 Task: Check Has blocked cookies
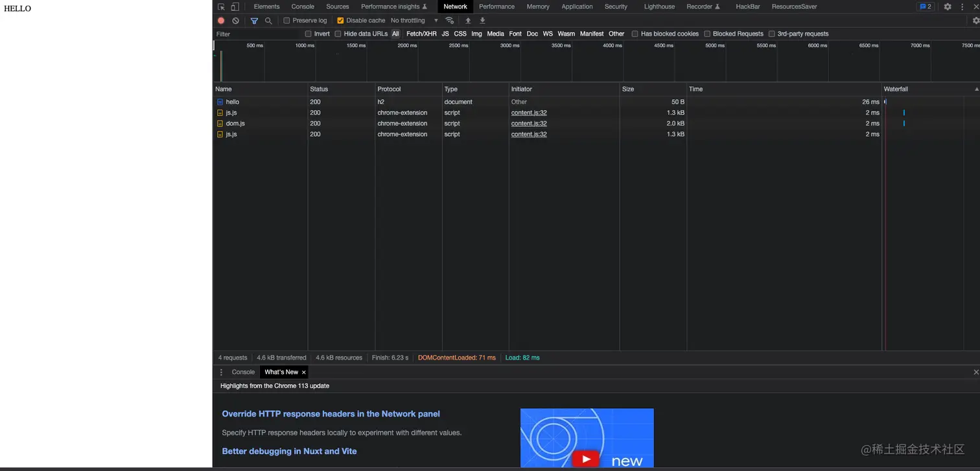tap(635, 34)
